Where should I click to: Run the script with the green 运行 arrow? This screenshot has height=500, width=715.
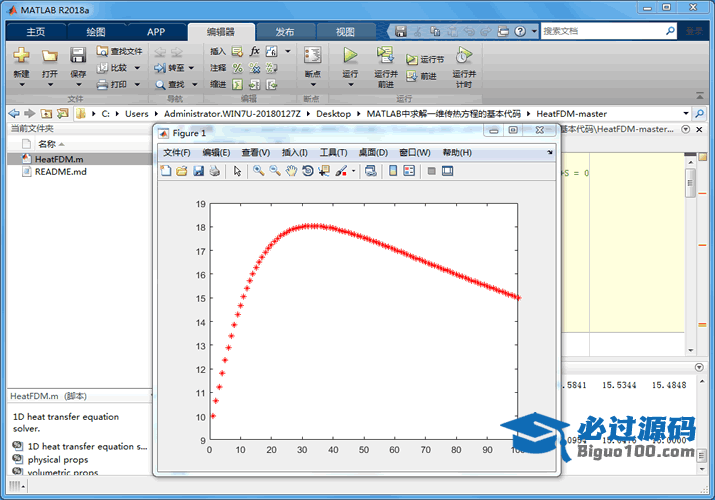[x=350, y=55]
